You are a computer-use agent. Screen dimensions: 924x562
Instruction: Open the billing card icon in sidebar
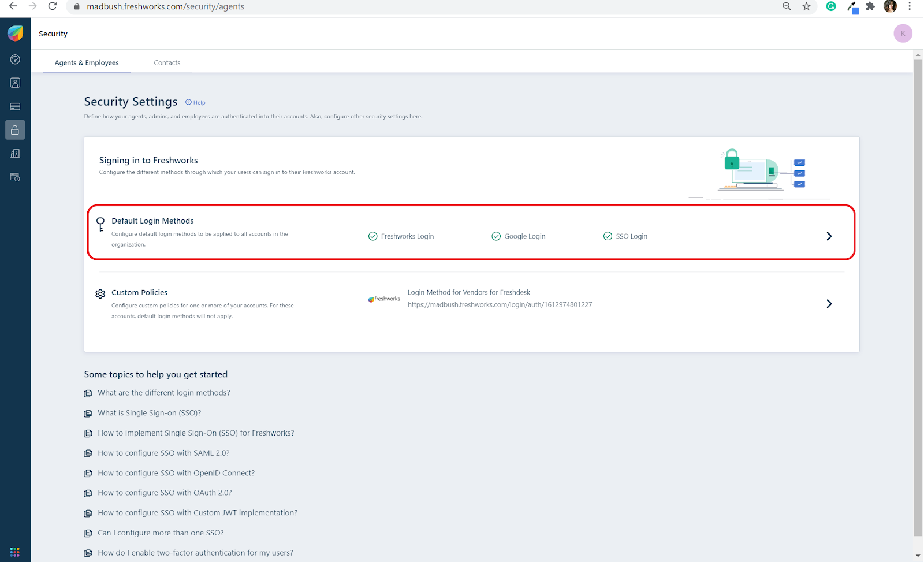(15, 106)
